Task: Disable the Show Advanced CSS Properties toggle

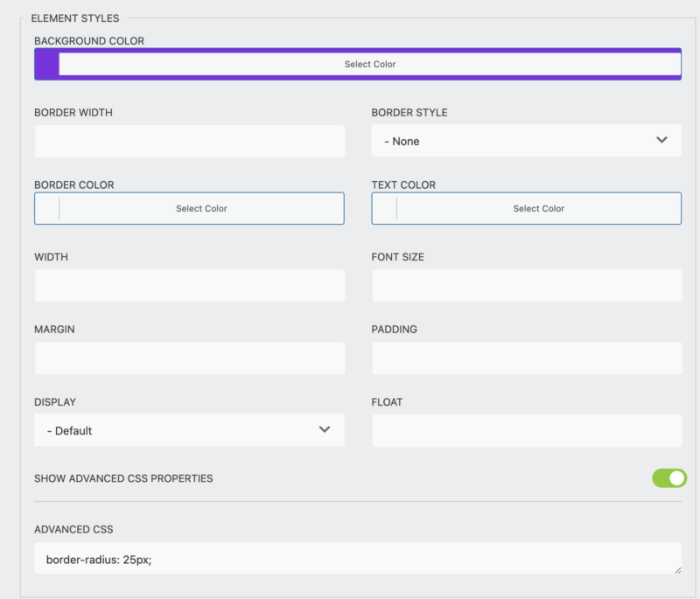Action: pos(668,478)
